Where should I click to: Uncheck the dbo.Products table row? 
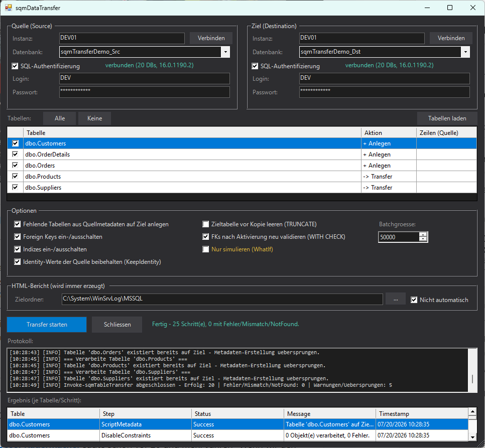click(x=15, y=177)
